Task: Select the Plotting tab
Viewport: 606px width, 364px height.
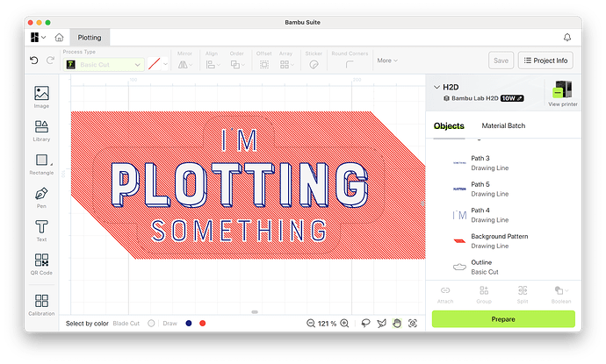Action: [x=90, y=38]
